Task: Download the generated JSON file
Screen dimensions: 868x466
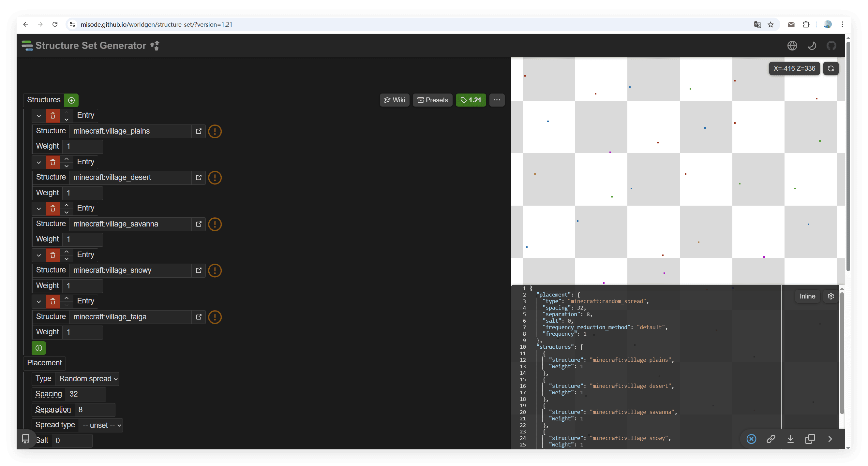Action: point(790,439)
